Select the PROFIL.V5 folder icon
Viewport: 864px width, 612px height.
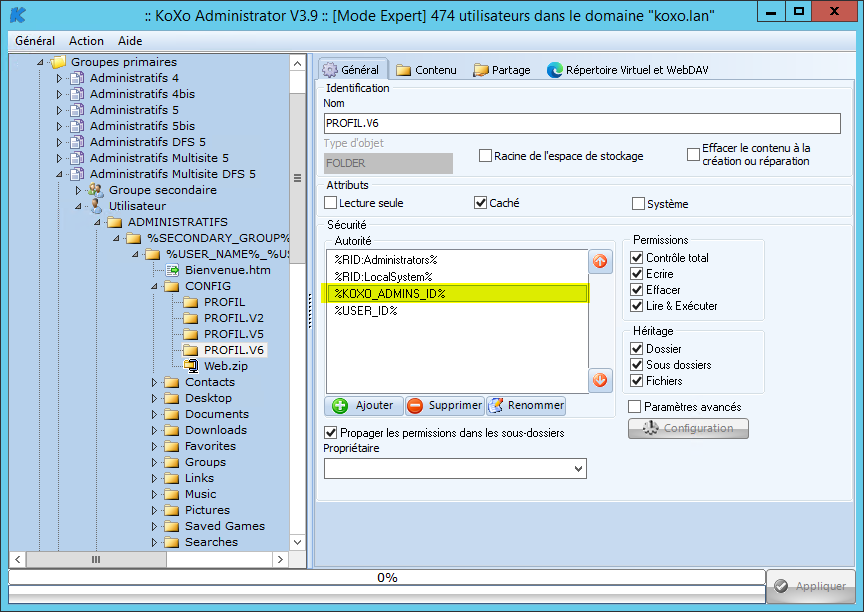point(191,334)
